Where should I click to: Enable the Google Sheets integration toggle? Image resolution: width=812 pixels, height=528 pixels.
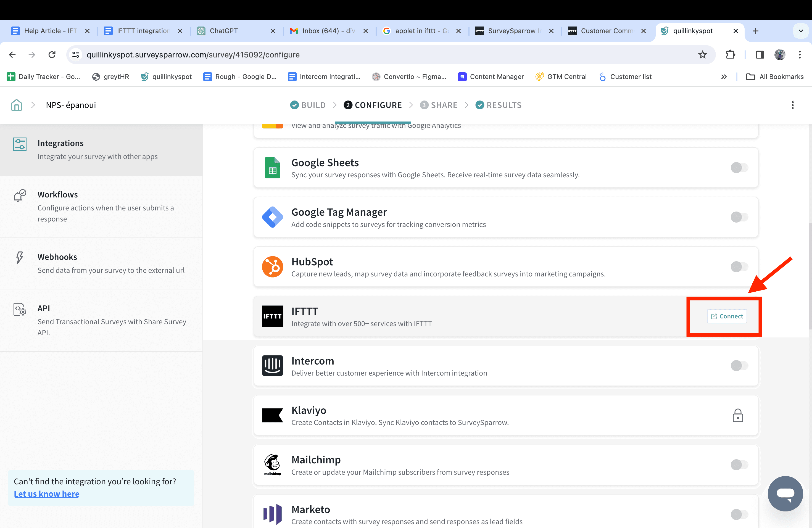(739, 167)
